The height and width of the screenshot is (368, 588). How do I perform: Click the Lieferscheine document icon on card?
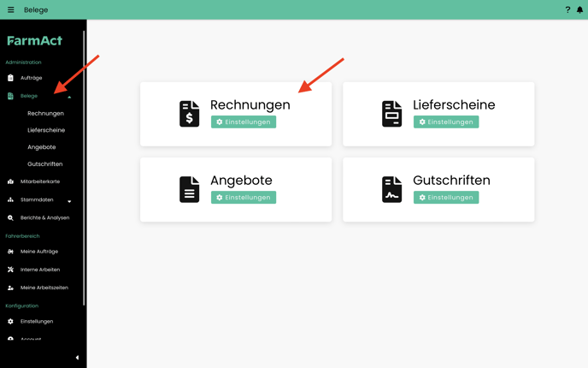392,114
